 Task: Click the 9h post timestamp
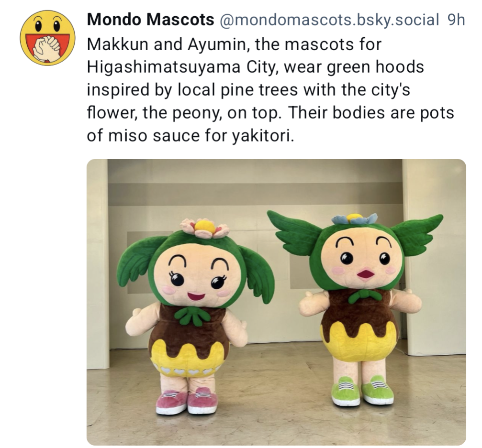(x=456, y=20)
